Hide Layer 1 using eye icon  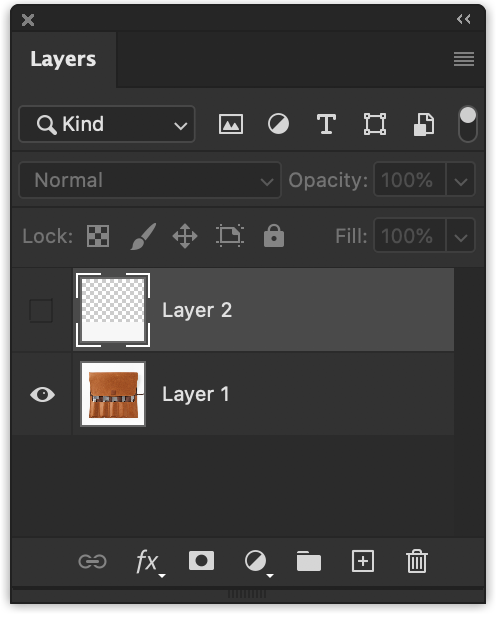click(43, 395)
